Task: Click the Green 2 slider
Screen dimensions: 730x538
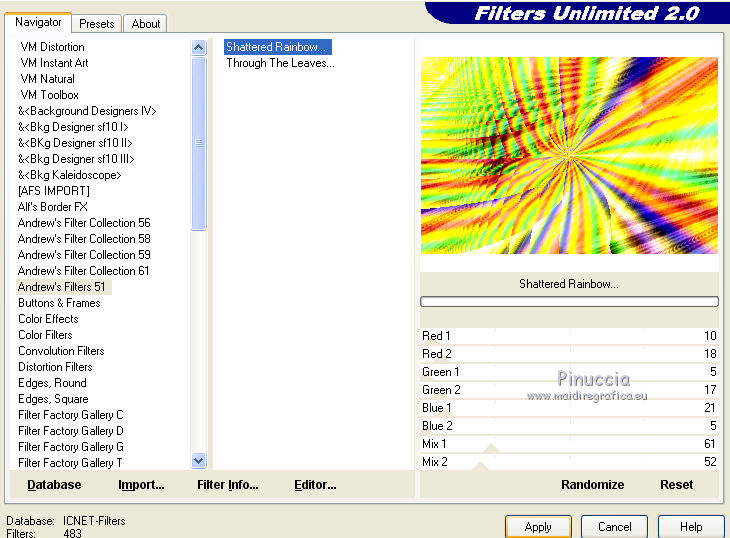Action: pos(569,390)
